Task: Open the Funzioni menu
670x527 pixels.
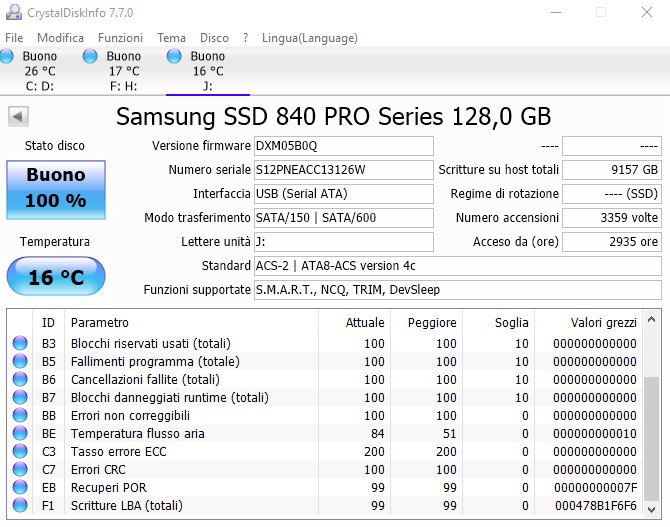Action: pyautogui.click(x=120, y=38)
